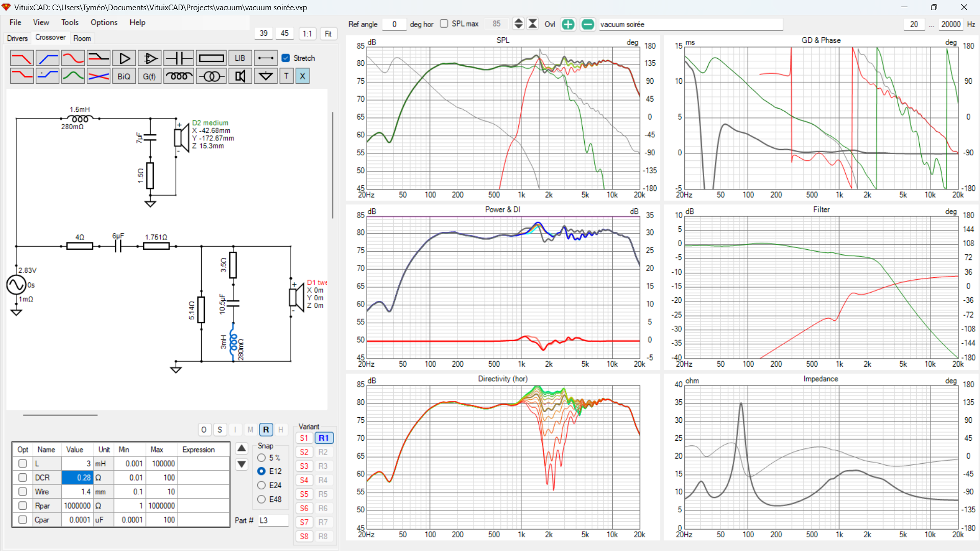Click the overlay name field 'vacuum soirée'
980x551 pixels.
(x=690, y=24)
